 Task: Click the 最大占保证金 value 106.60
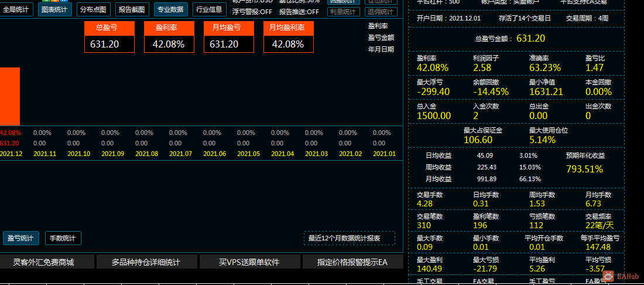(478, 140)
